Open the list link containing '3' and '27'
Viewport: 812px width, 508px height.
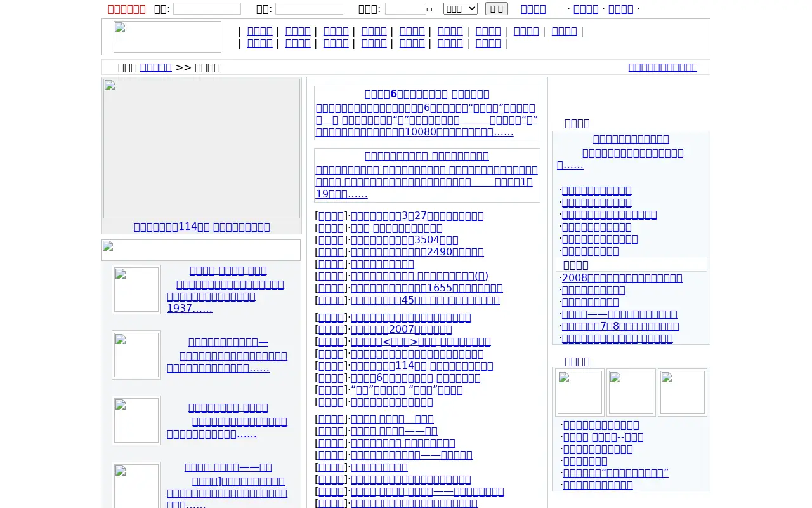click(417, 216)
